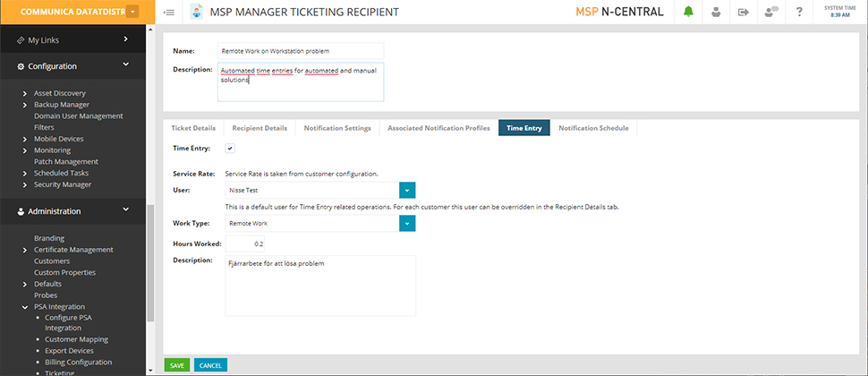This screenshot has height=376, width=868.
Task: Open the help question mark icon
Action: 799,12
